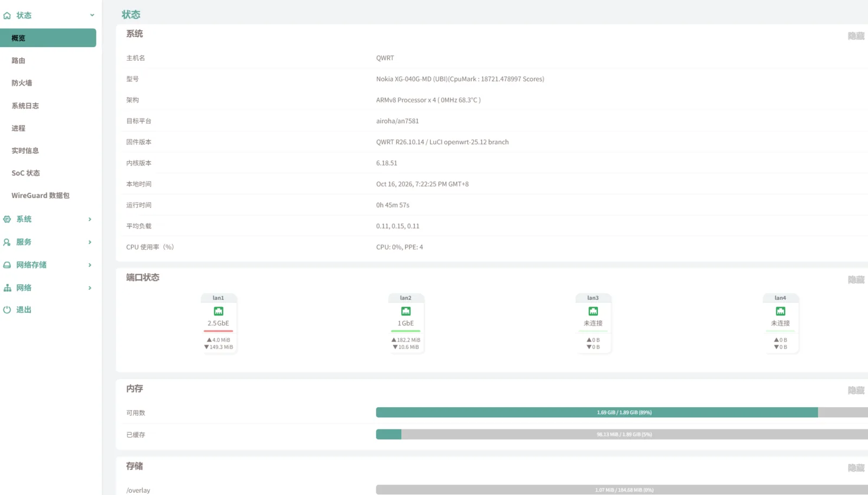Click the /overlay storage usage bar
The width and height of the screenshot is (868, 495).
622,490
